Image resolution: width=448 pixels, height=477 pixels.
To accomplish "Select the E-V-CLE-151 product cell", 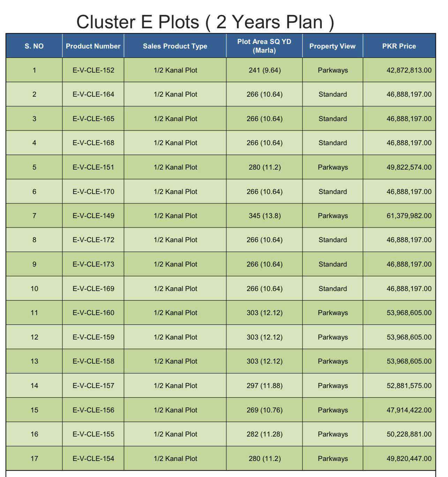I will pyautogui.click(x=93, y=167).
